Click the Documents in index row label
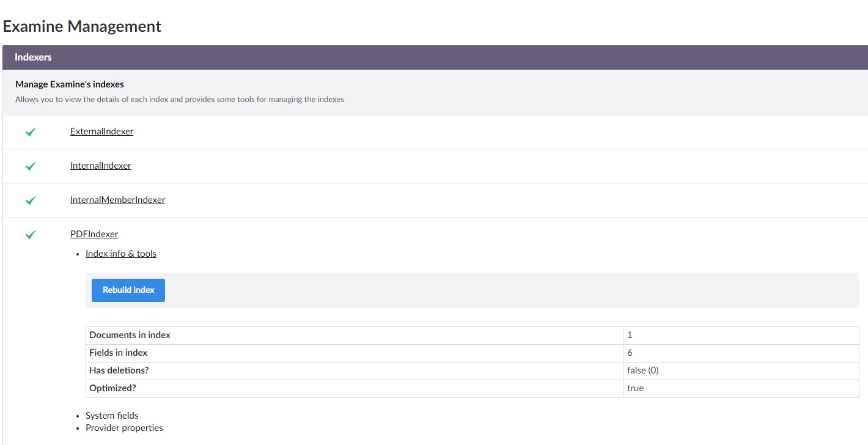 pos(130,335)
